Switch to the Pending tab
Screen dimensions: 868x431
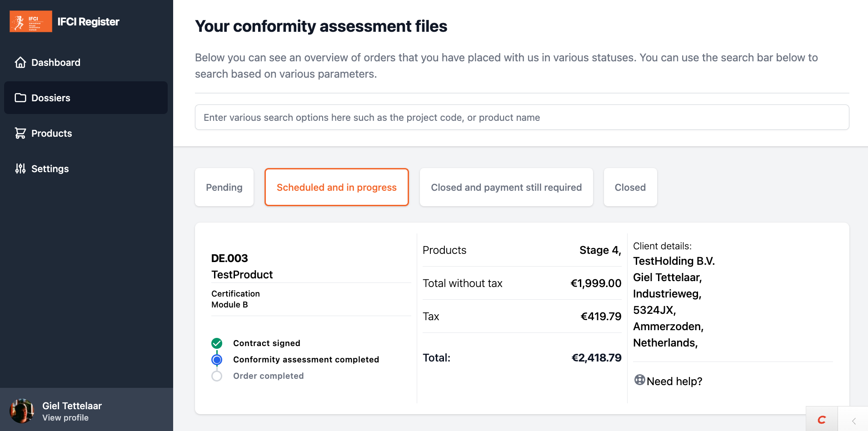(224, 187)
